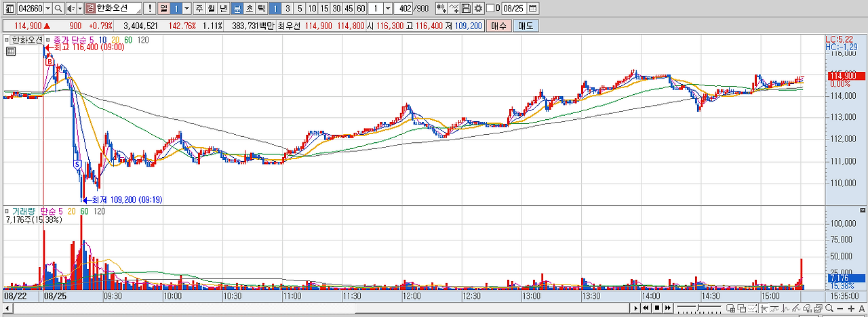Viewport: 868px width, 317px height.
Task: Select the 틱 (tick) chart period
Action: (x=261, y=8)
